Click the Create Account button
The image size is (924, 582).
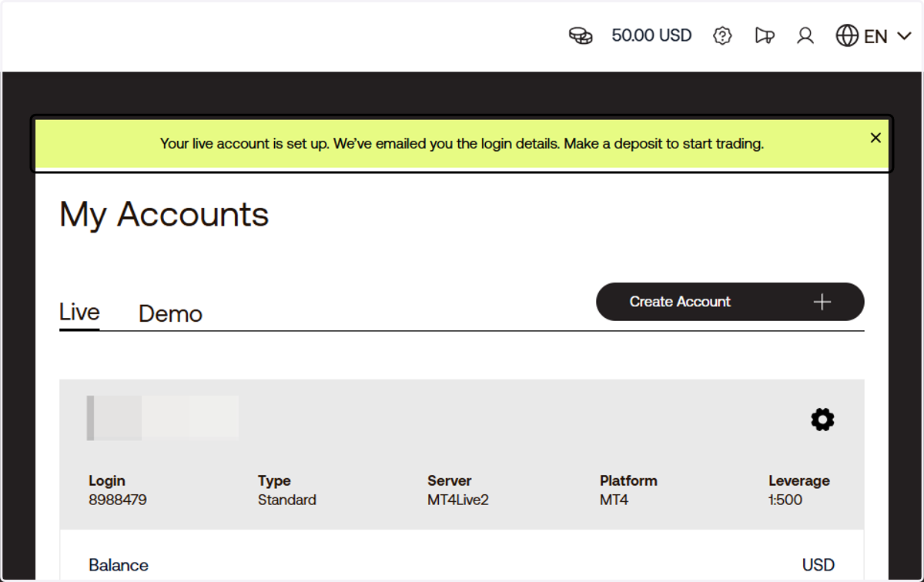(x=730, y=302)
